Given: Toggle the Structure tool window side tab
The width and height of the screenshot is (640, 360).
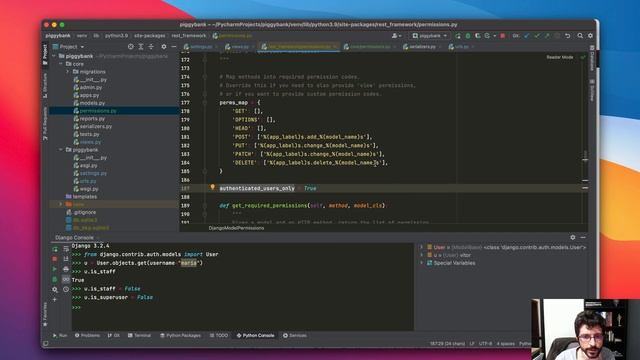Looking at the screenshot, I should point(45,85).
